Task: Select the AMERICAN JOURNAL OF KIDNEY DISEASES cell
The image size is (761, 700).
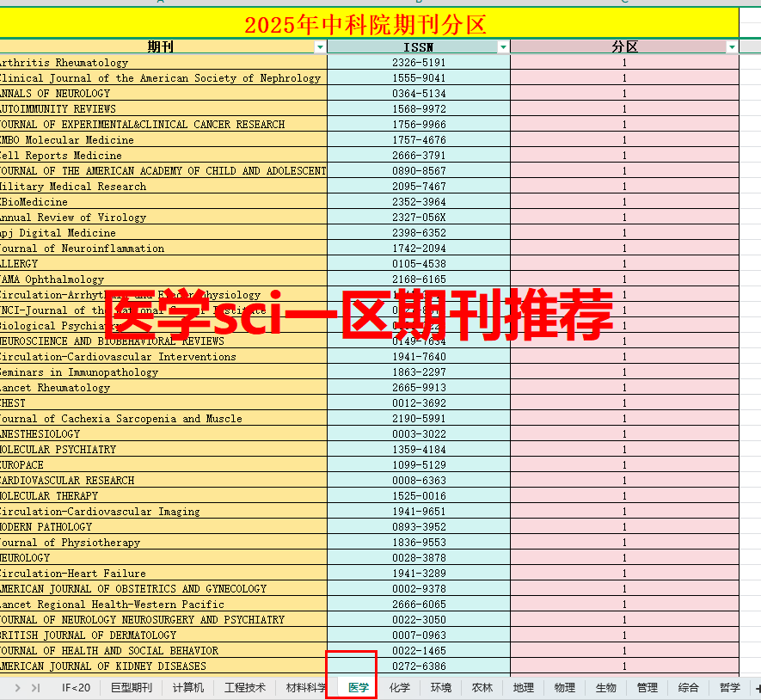Action: pos(163,666)
